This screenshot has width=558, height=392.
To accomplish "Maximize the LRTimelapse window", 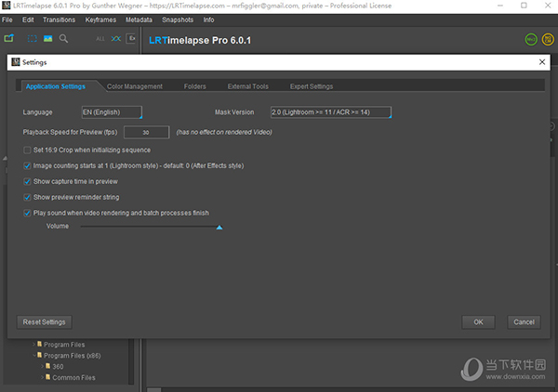I will (x=524, y=6).
